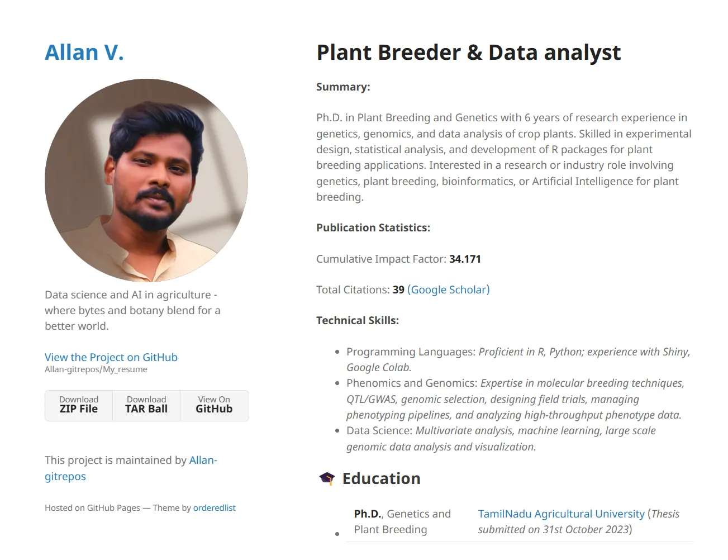
Task: Click the Download ZIP File button
Action: [x=78, y=405]
